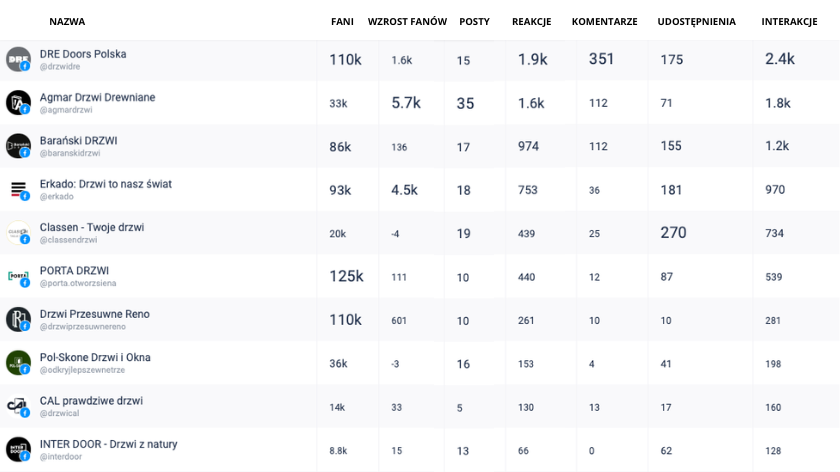This screenshot has width=840, height=472.
Task: Sort by REAKCJE column header
Action: [531, 21]
